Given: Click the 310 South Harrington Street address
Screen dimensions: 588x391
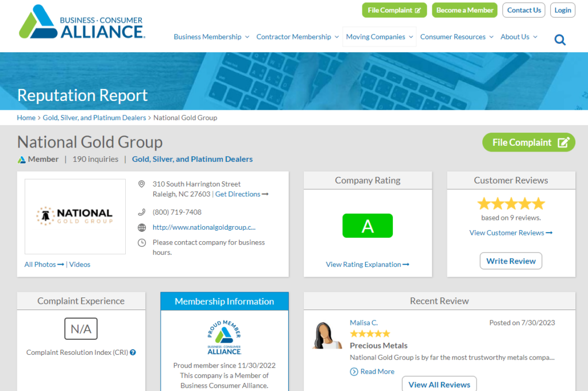Looking at the screenshot, I should (x=196, y=184).
